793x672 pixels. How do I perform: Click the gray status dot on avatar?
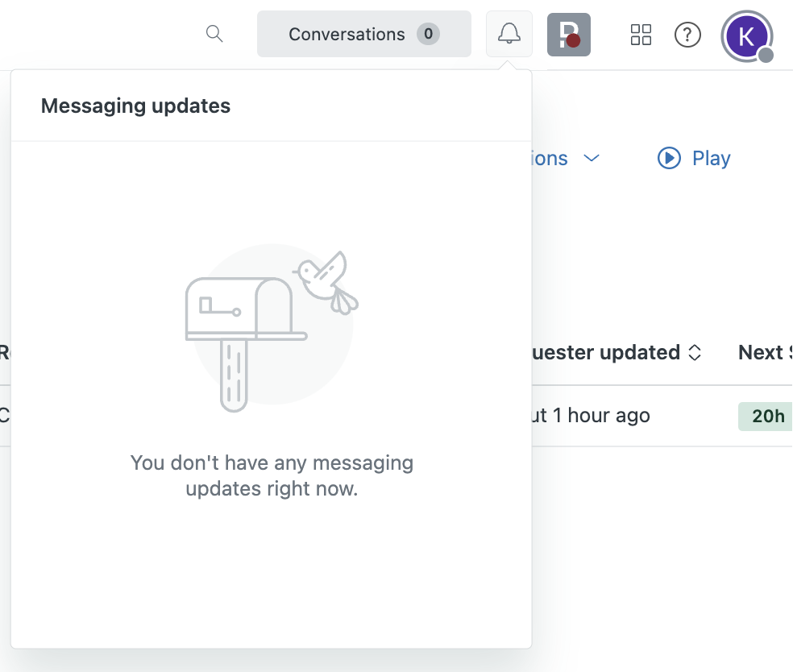click(766, 55)
